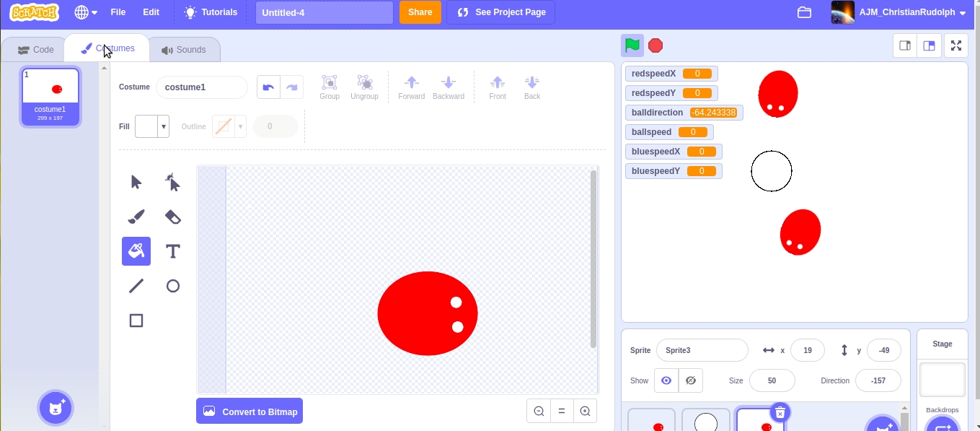The height and width of the screenshot is (431, 980).
Task: Select the Brush tool
Action: pyautogui.click(x=136, y=216)
